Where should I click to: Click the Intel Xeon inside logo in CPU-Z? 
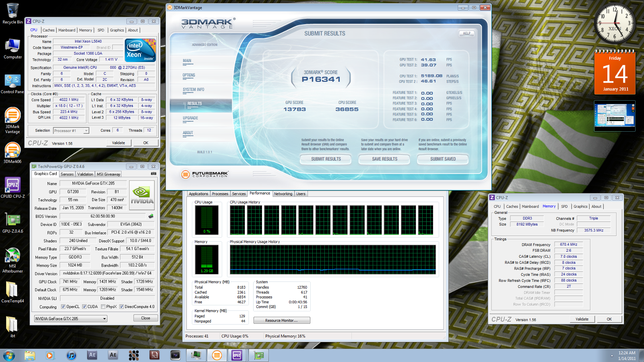[140, 50]
